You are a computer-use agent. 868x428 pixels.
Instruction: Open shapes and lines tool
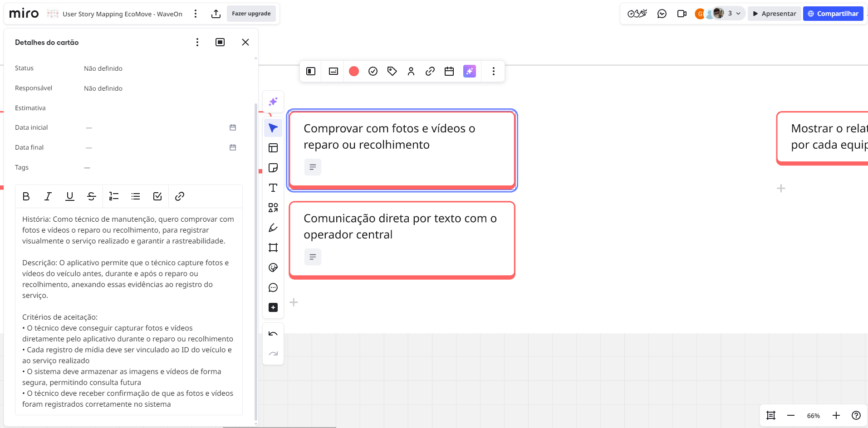273,208
